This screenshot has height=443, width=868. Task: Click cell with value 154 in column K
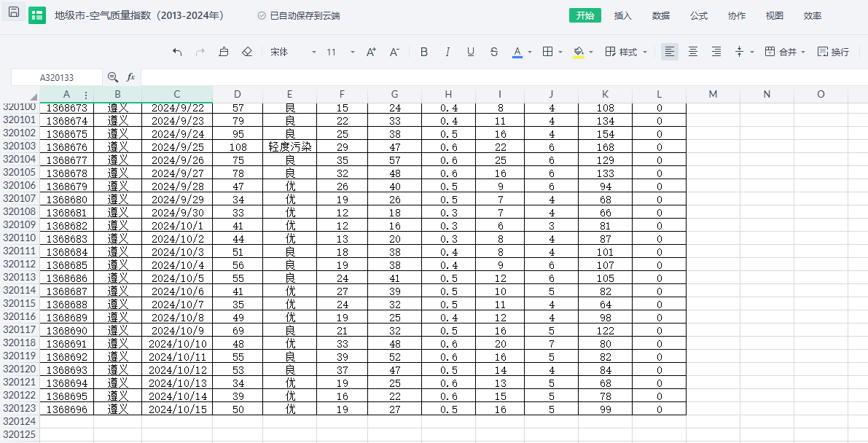pyautogui.click(x=605, y=134)
